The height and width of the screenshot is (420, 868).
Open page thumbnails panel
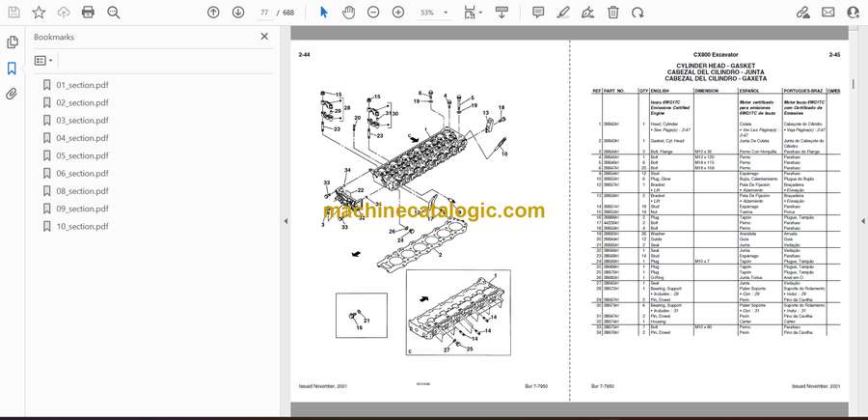point(13,42)
